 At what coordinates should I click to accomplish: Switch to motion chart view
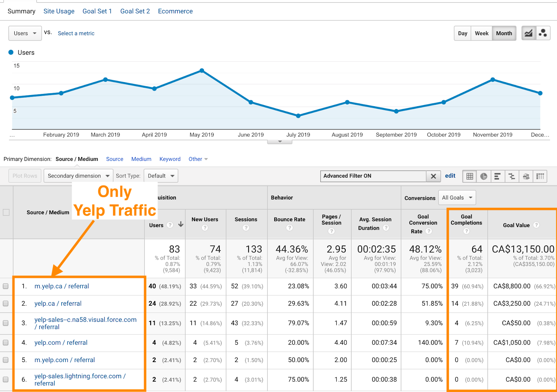[x=543, y=33]
